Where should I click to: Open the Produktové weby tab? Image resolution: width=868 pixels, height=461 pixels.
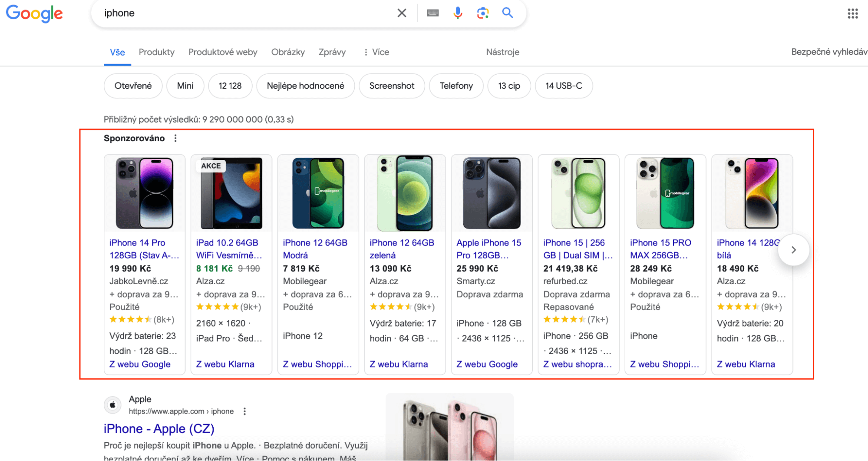(223, 52)
